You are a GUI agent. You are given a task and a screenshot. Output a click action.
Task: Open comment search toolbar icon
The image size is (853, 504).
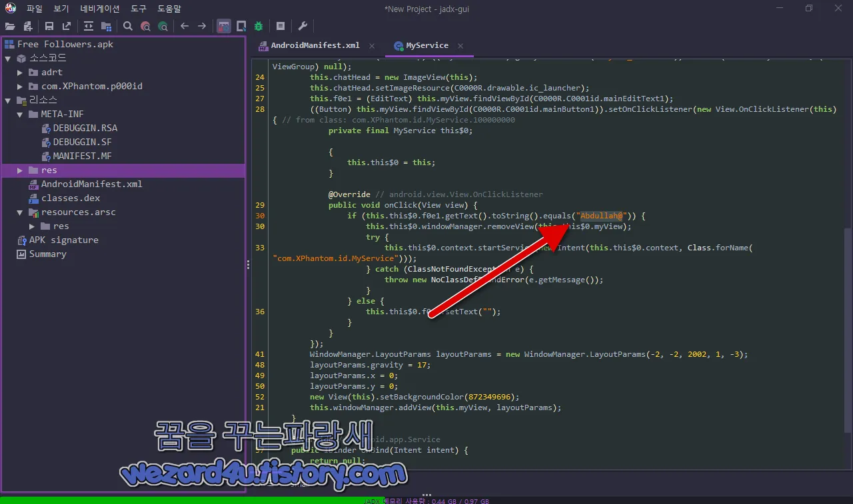click(163, 26)
